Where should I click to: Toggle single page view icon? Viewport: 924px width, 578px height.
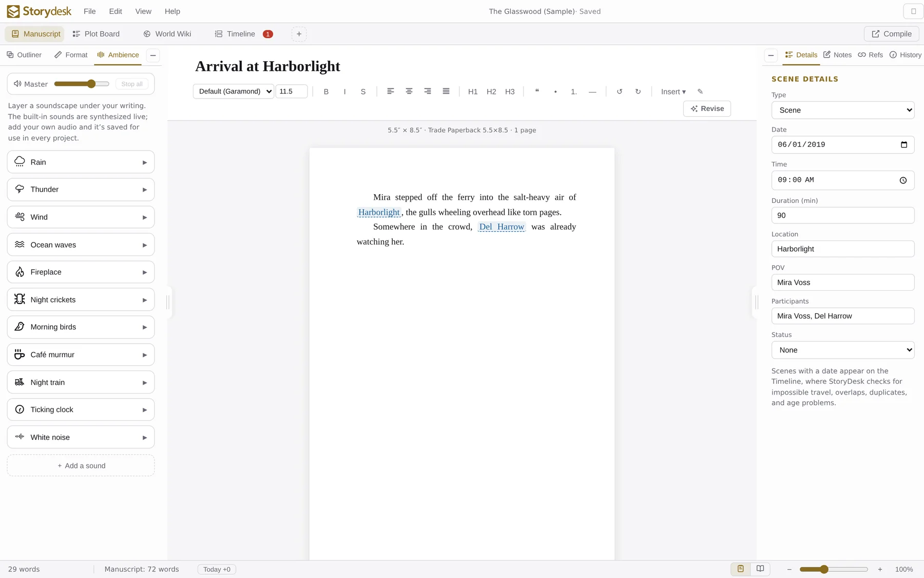[x=741, y=569]
